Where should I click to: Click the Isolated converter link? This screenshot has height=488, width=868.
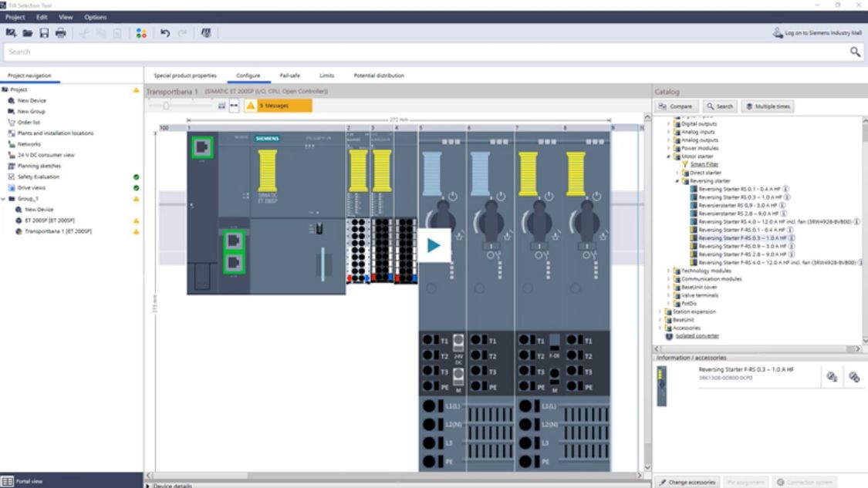pos(697,336)
